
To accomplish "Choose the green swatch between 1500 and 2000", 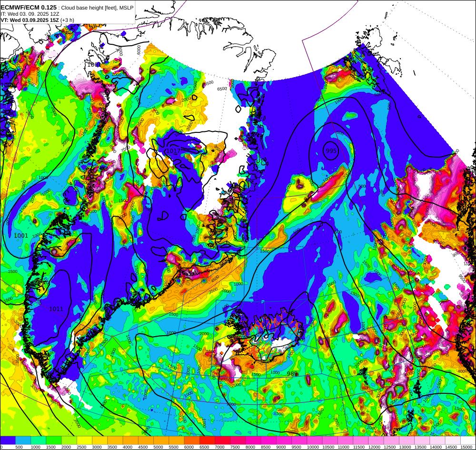I will (54, 440).
